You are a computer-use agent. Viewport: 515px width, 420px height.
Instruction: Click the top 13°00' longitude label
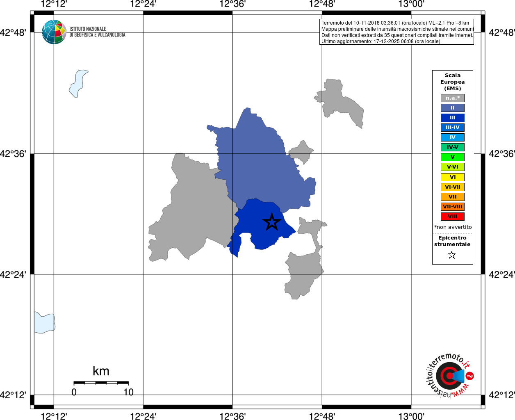point(411,4)
